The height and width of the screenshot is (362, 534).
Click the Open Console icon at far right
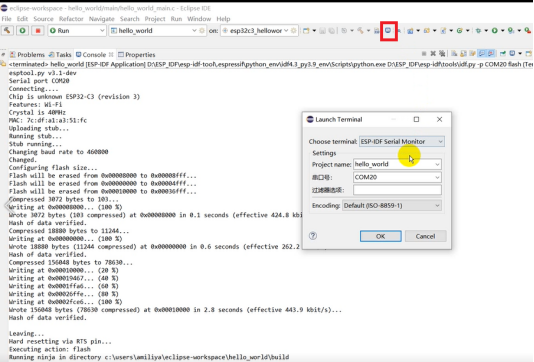tap(529, 53)
